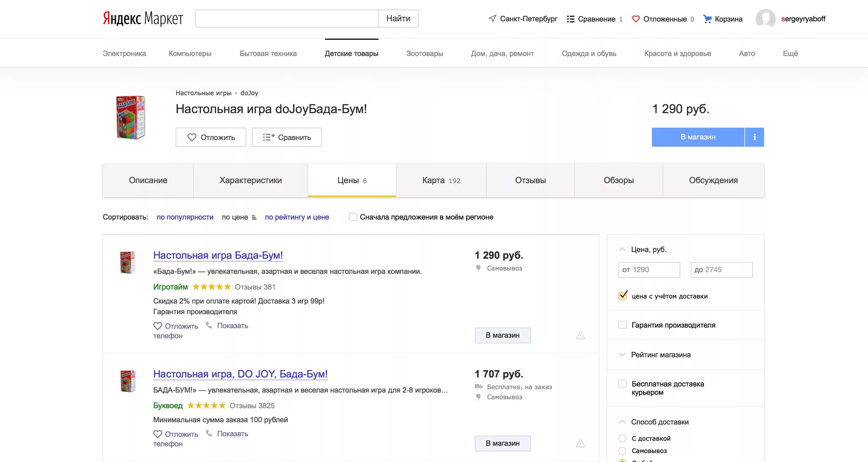868x462 pixels.
Task: Enable Сначала предложения в моём регионе checkbox
Action: 353,217
